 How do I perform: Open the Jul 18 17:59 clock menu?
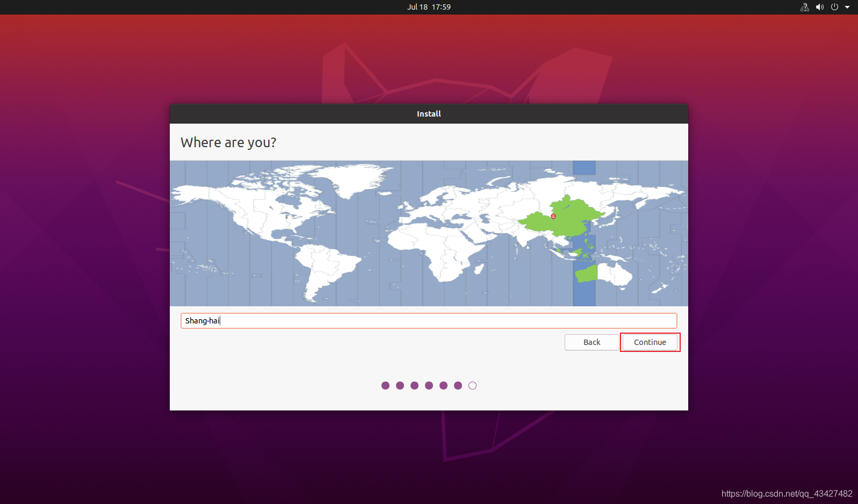pyautogui.click(x=429, y=7)
